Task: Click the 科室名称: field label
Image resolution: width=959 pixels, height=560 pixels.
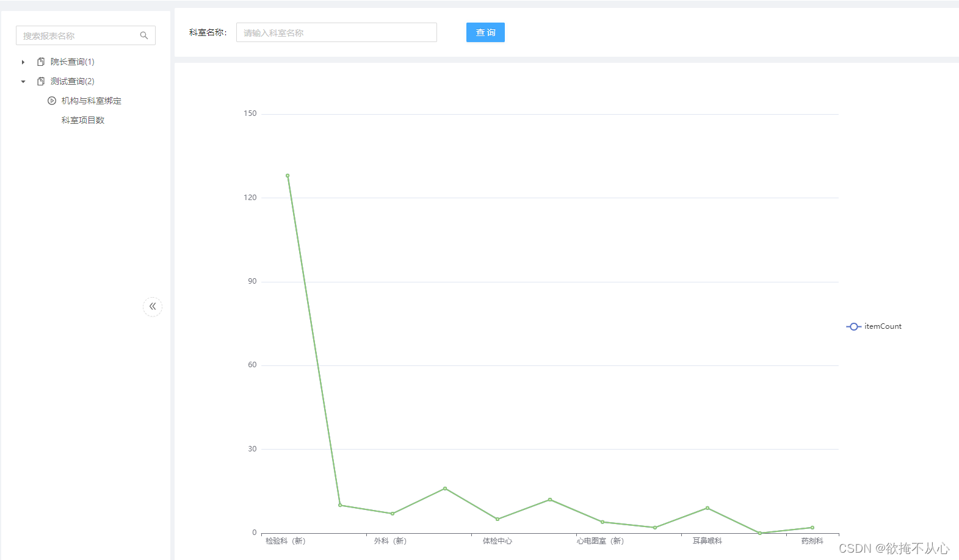Action: tap(208, 32)
